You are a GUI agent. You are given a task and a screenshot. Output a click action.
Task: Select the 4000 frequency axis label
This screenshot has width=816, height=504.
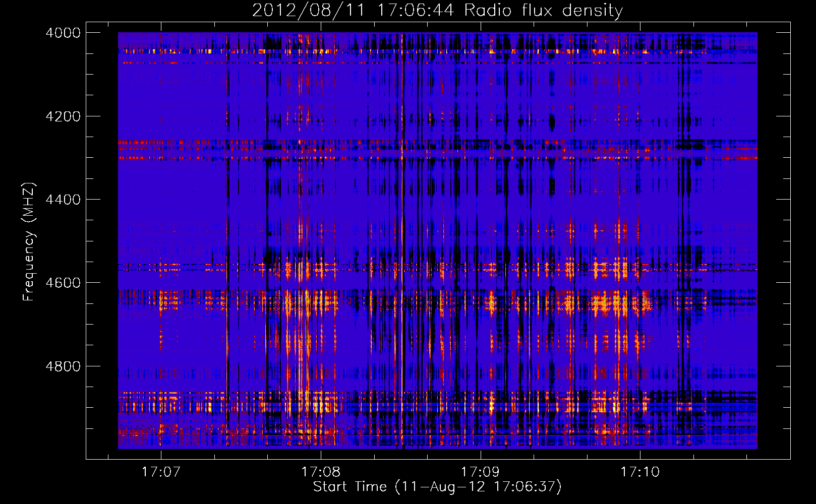pos(63,33)
